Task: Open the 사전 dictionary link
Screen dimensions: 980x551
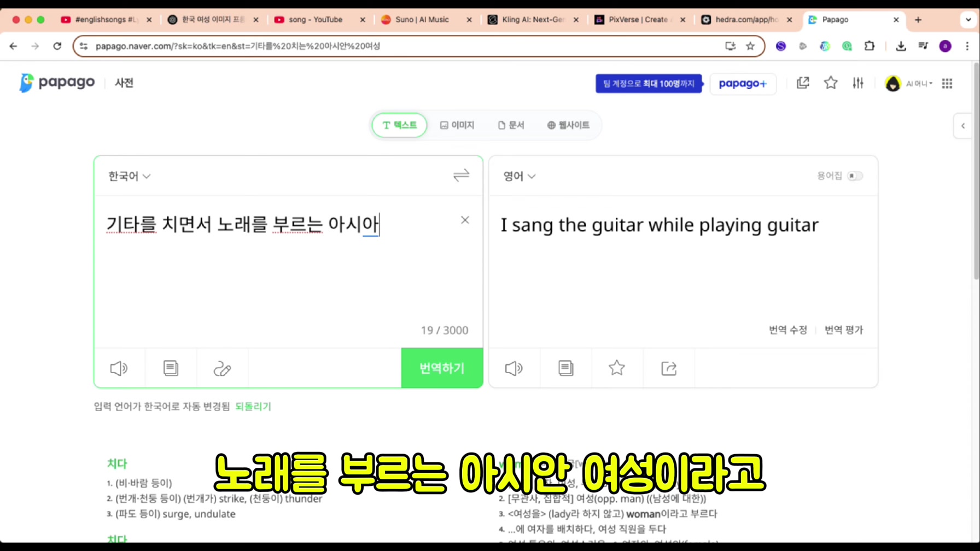Action: [124, 83]
